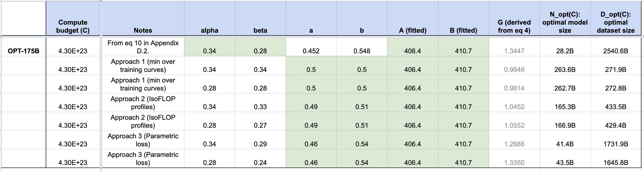Click the Compute budget (C) column header

73,18
